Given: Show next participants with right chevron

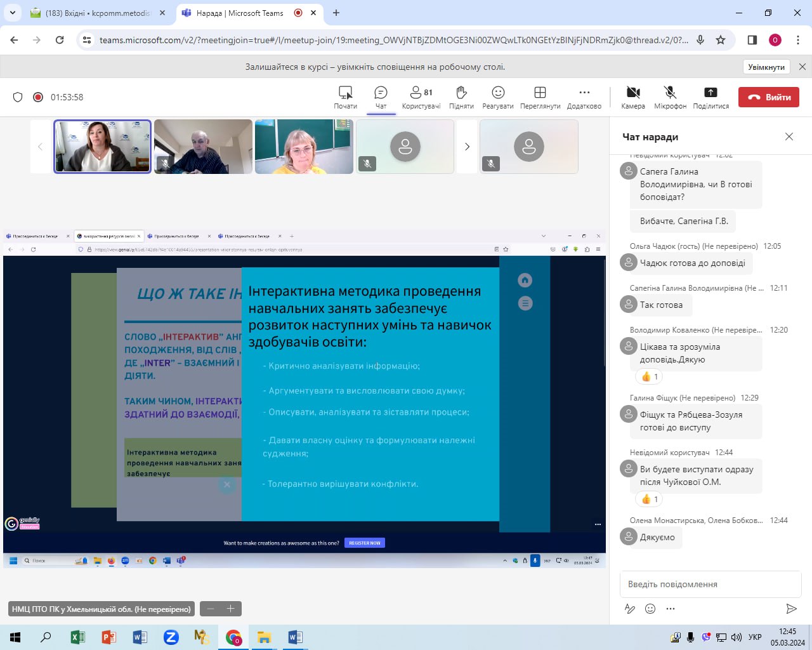Looking at the screenshot, I should click(x=467, y=147).
